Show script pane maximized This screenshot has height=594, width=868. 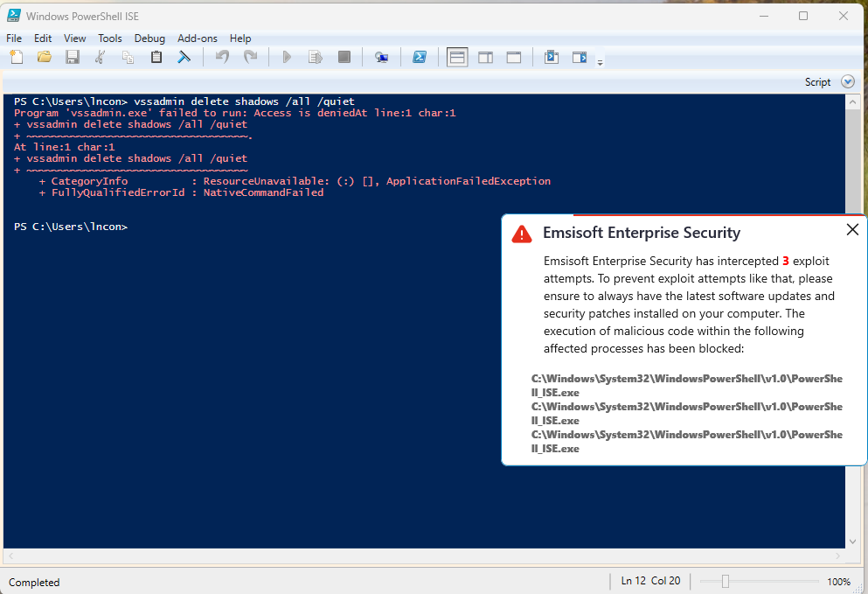(x=514, y=57)
